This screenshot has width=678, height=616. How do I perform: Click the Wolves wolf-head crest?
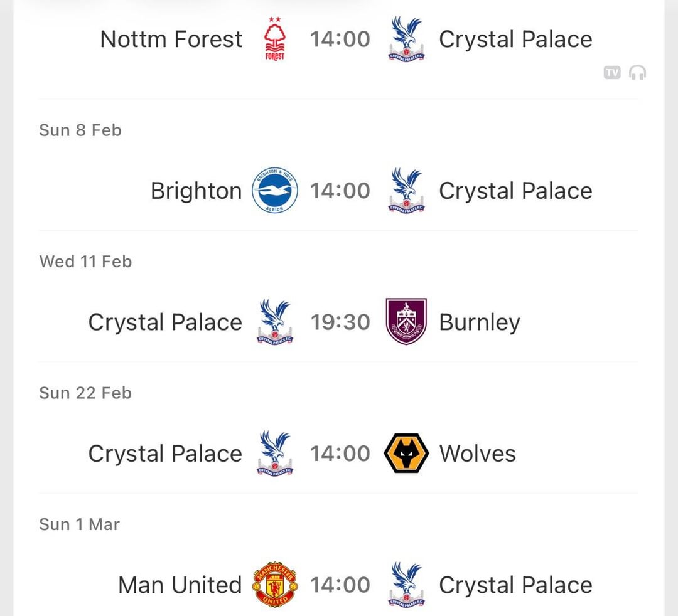[x=406, y=454]
